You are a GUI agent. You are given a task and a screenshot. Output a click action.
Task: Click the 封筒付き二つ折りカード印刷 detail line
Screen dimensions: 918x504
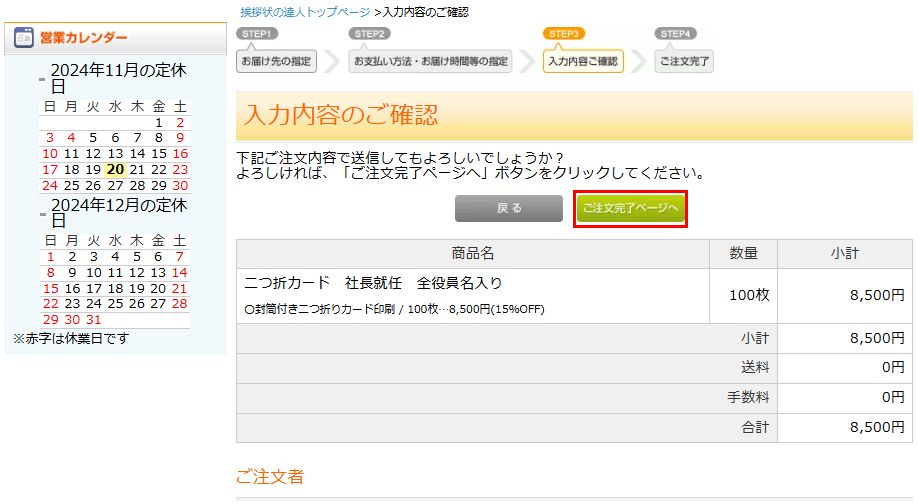coord(394,309)
